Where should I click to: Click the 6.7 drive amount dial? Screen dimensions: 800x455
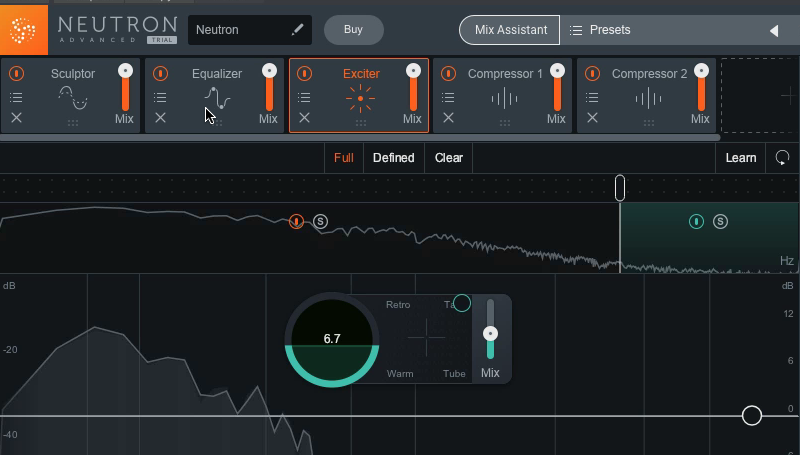click(332, 339)
